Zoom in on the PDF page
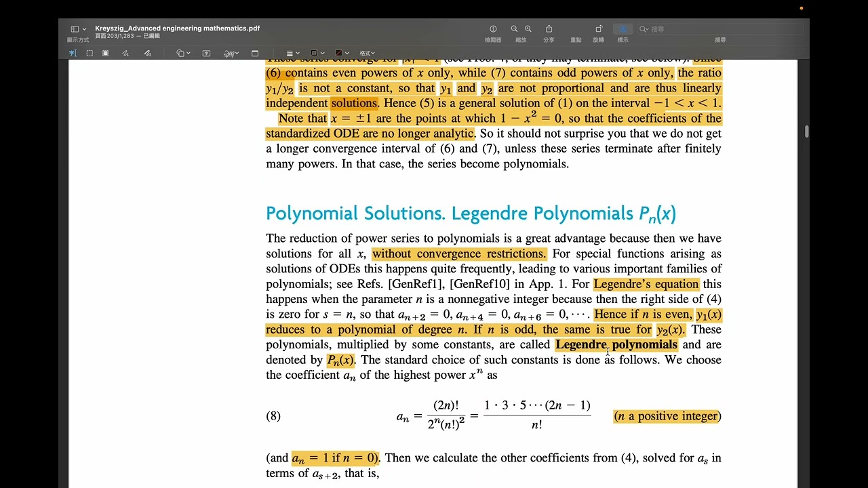The image size is (868, 488). (x=528, y=29)
